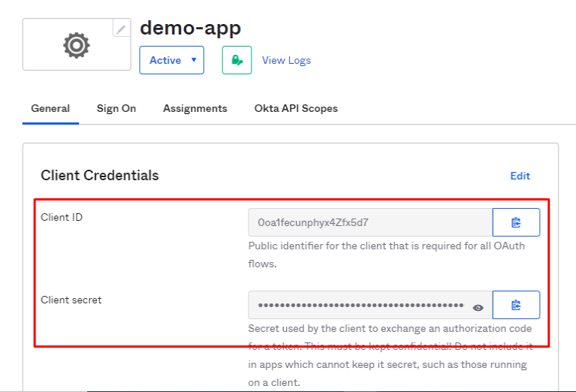Click the Client ID label

[x=62, y=217]
